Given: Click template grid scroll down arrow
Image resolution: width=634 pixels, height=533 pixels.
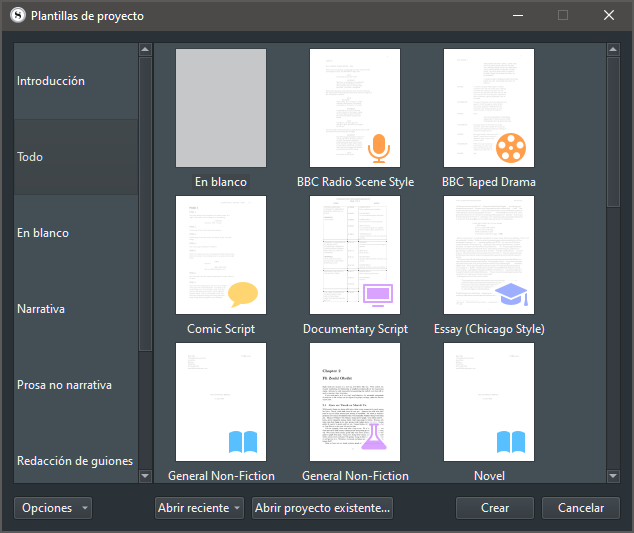Looking at the screenshot, I should pyautogui.click(x=613, y=476).
